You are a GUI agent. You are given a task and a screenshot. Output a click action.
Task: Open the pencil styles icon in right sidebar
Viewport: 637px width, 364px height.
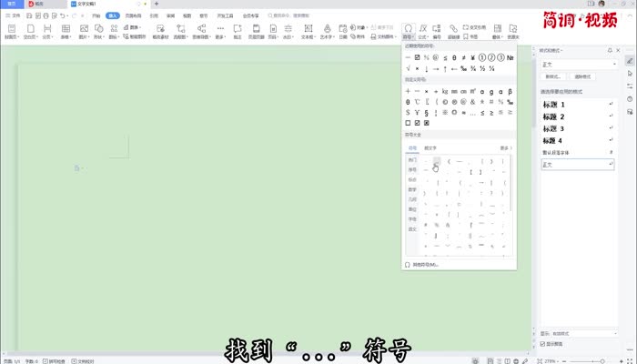point(630,61)
